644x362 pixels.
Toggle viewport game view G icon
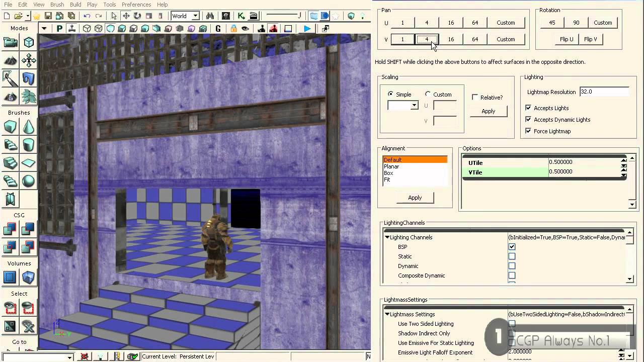218,29
